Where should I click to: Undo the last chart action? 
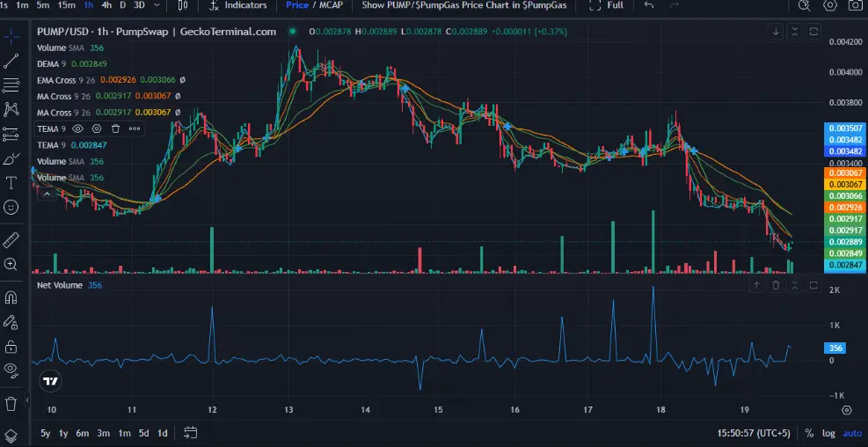[649, 5]
